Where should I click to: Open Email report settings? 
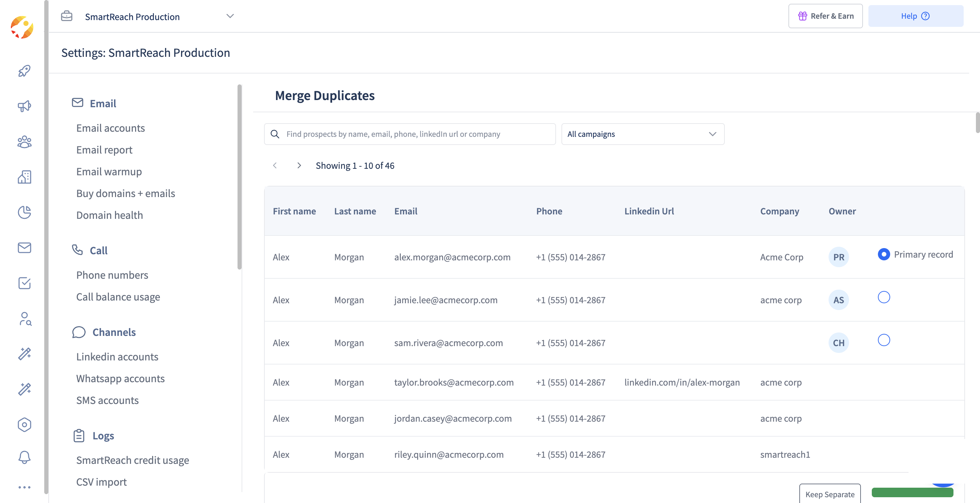[104, 150]
